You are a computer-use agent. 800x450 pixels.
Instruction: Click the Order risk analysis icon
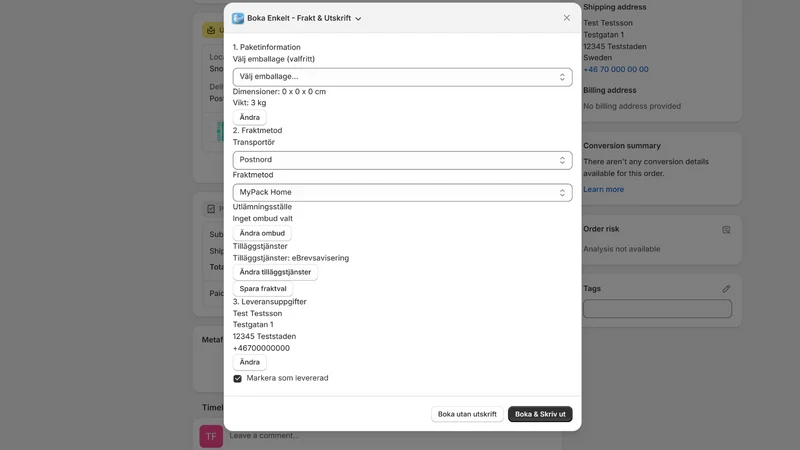[x=726, y=230]
